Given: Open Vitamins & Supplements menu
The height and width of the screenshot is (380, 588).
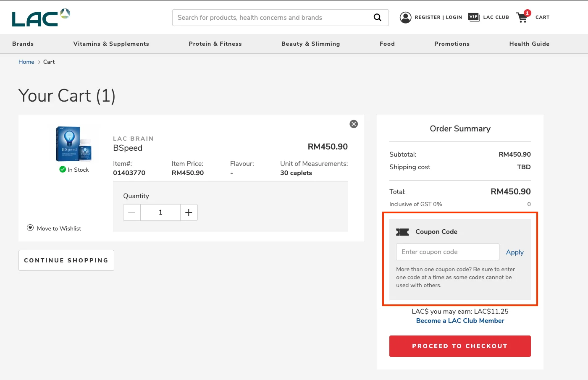Looking at the screenshot, I should pos(111,44).
